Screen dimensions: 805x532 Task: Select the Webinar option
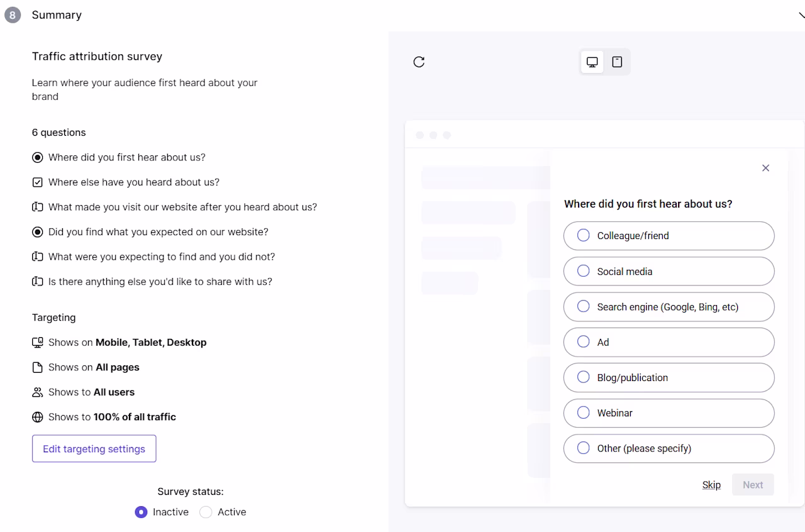669,413
